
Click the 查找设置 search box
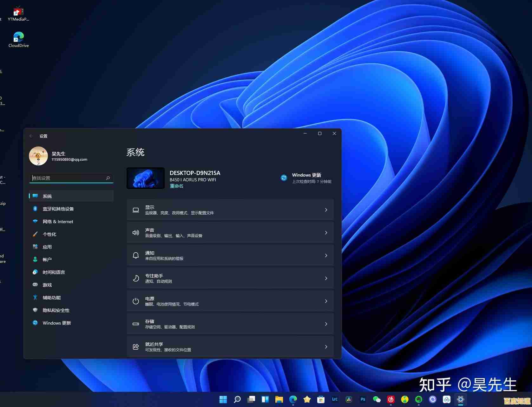pos(71,178)
